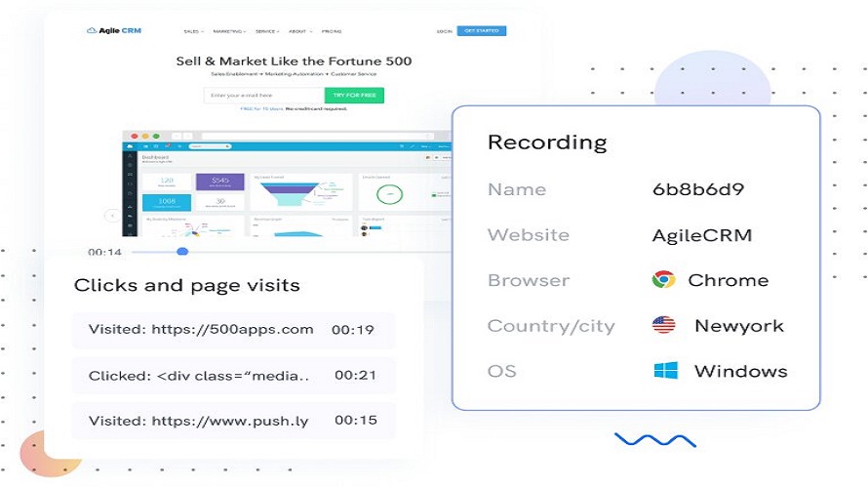The image size is (868, 488).
Task: Go to the Pricing page
Action: [x=332, y=31]
